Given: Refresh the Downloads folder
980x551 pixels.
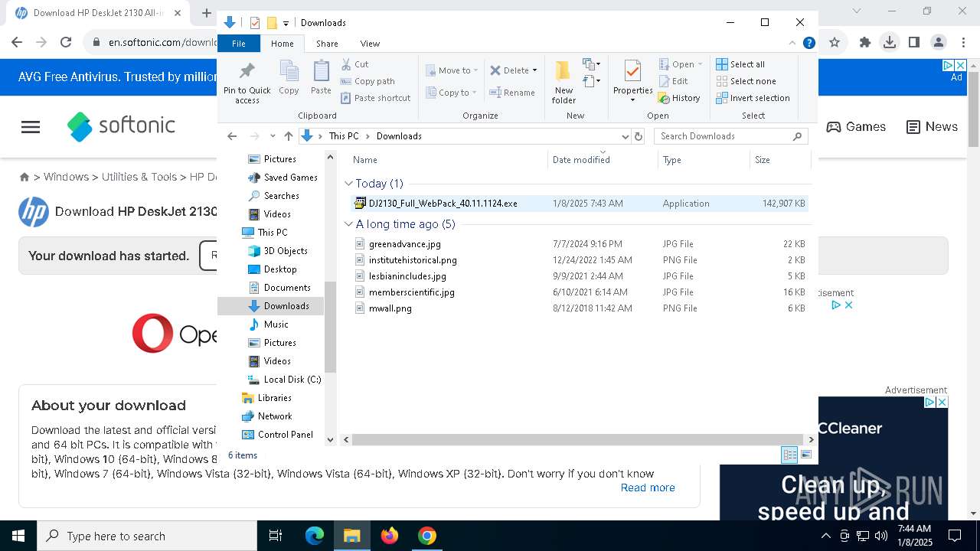Looking at the screenshot, I should [639, 136].
